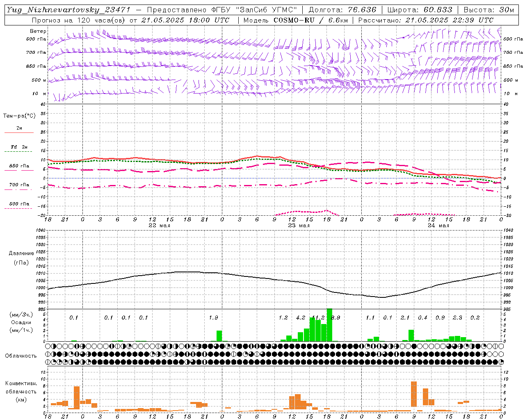Click the 11.2 precipitation value

pos(318,318)
